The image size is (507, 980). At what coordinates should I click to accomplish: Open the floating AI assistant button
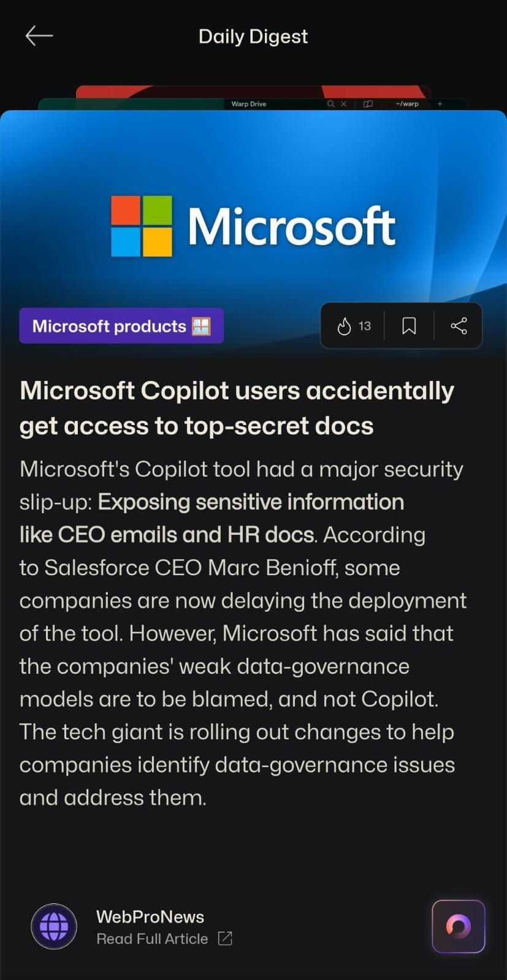459,926
